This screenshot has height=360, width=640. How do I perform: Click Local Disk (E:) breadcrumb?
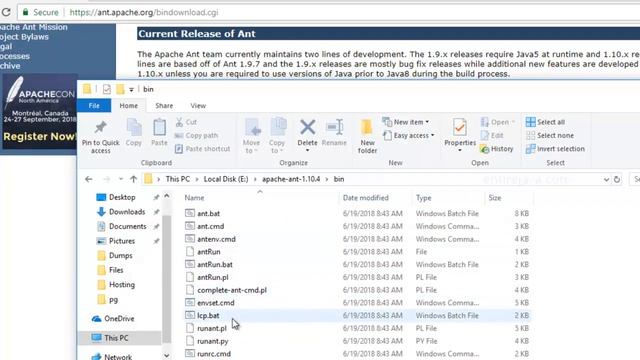click(226, 179)
